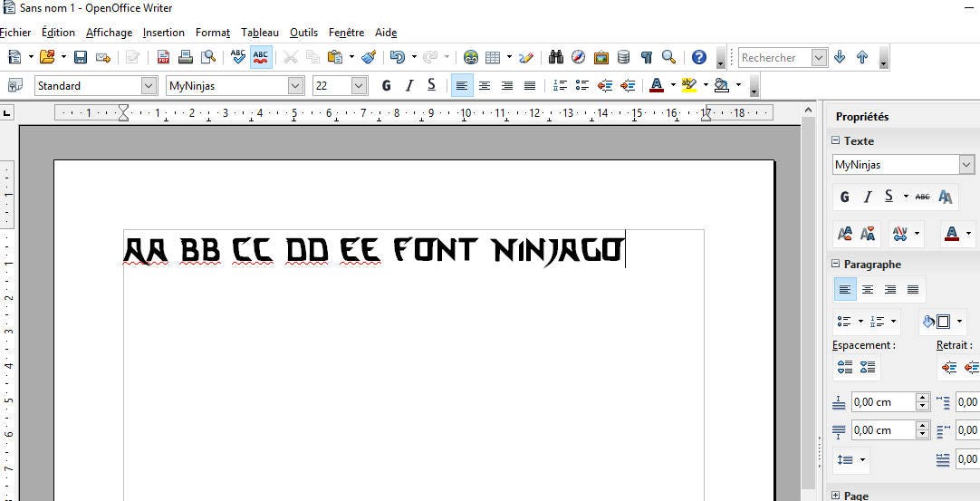Viewport: 980px width, 501px height.
Task: Open the Tableau menu
Action: [260, 33]
